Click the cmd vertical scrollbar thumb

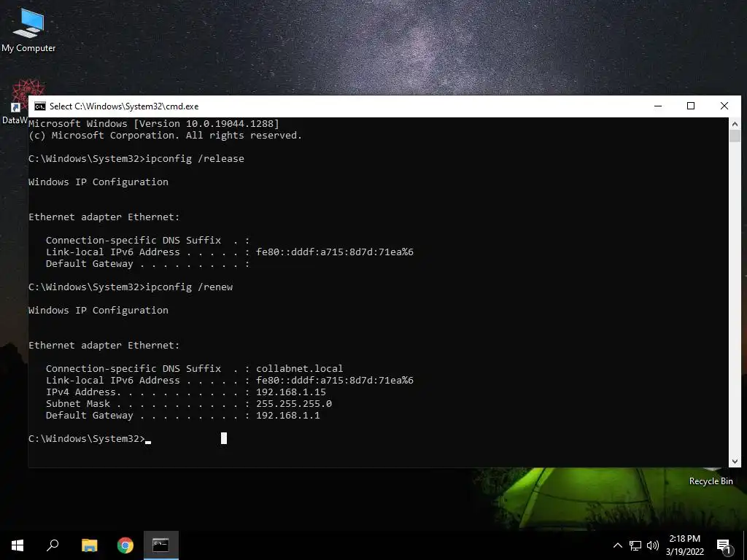coord(735,136)
